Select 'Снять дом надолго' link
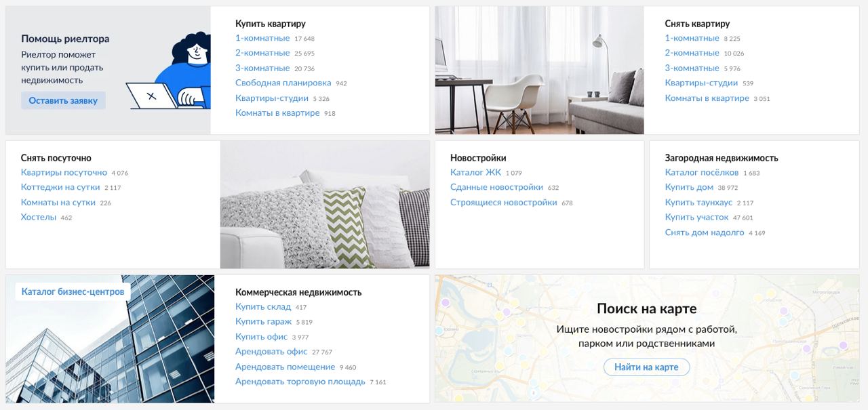Viewport: 868px width, 410px height. point(705,232)
